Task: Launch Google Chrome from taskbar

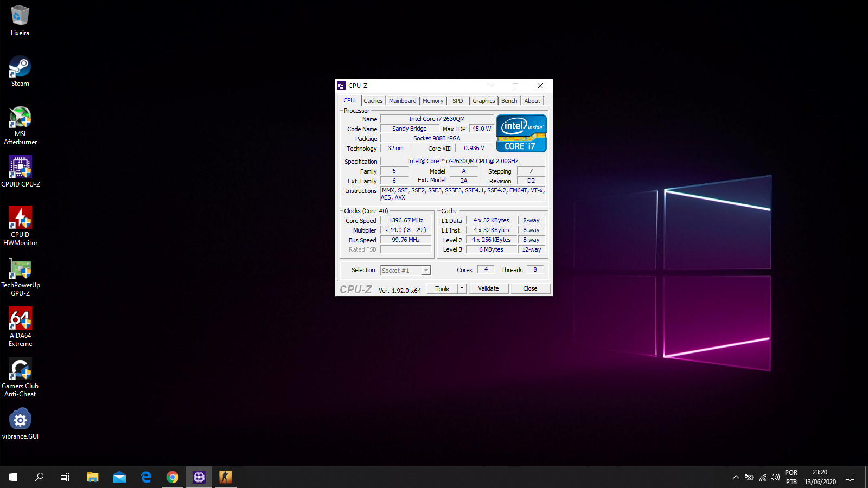Action: [173, 477]
